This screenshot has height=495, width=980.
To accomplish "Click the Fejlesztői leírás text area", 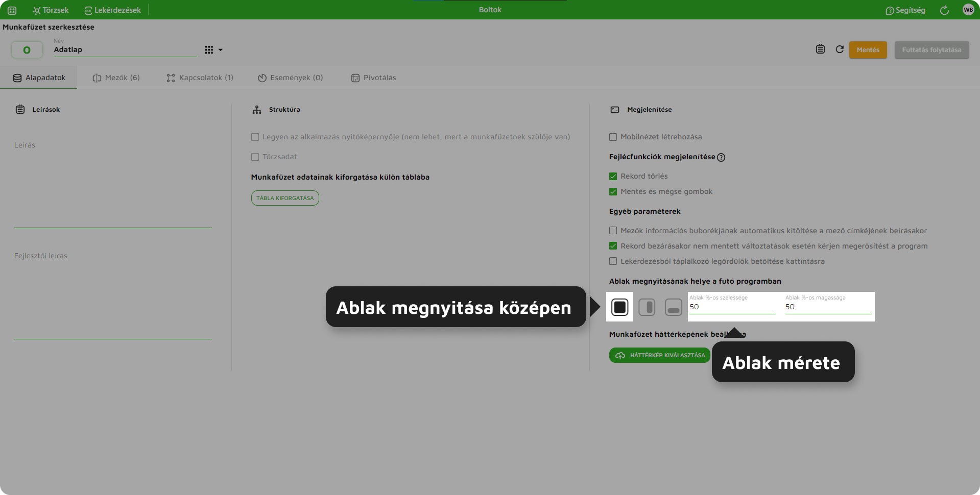I will pos(113,294).
